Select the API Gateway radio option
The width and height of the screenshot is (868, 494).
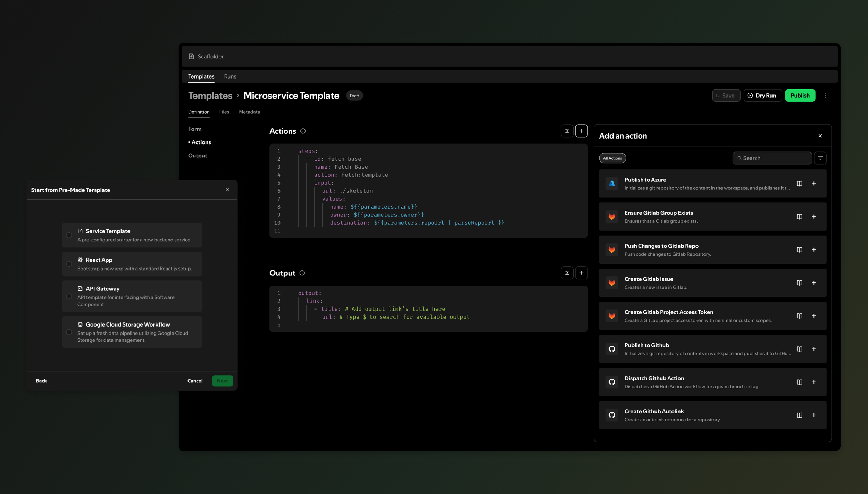[69, 296]
